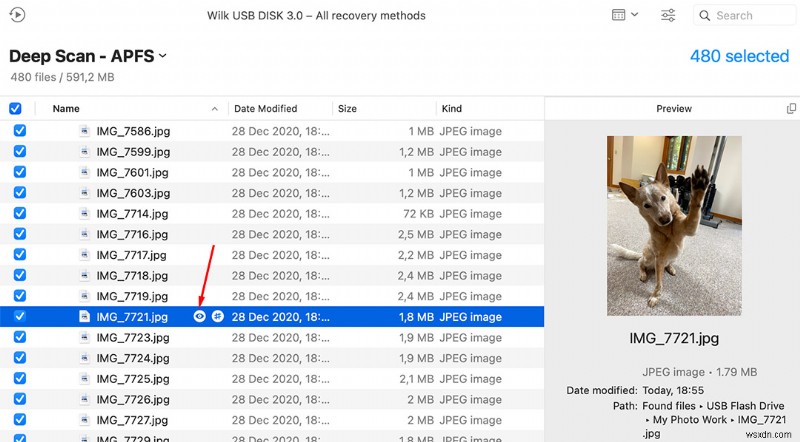800x442 pixels.
Task: Sort by Size column header
Action: click(x=347, y=109)
